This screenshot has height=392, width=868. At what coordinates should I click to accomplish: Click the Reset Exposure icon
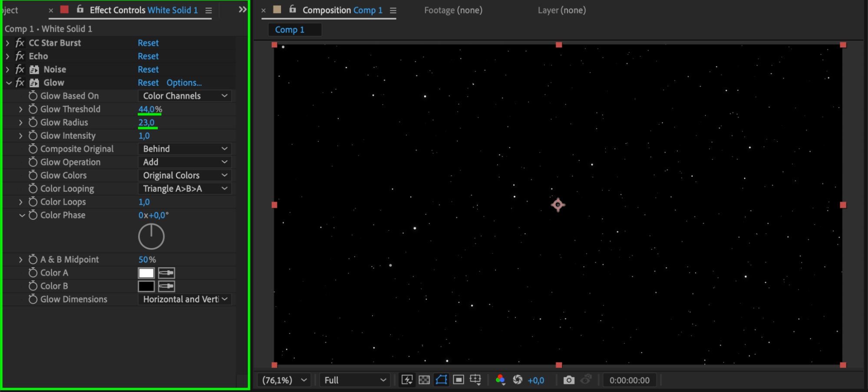[x=517, y=380]
